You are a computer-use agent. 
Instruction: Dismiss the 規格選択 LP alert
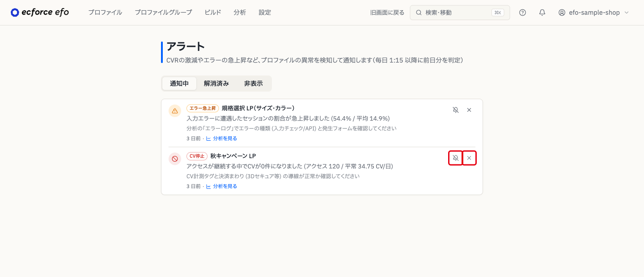pyautogui.click(x=469, y=110)
